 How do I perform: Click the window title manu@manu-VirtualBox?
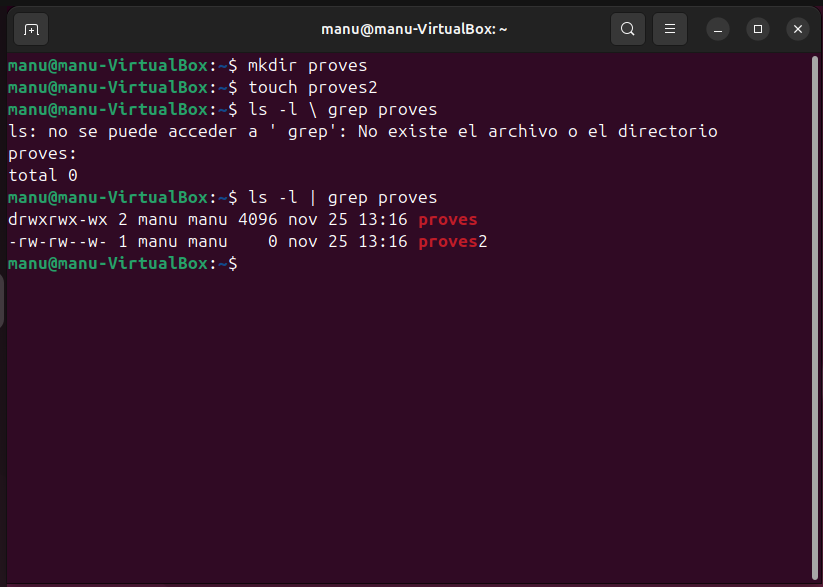pos(414,29)
